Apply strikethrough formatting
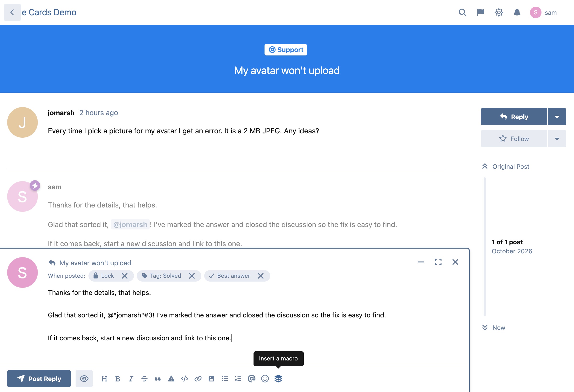Viewport: 574px width, 392px height. point(144,379)
